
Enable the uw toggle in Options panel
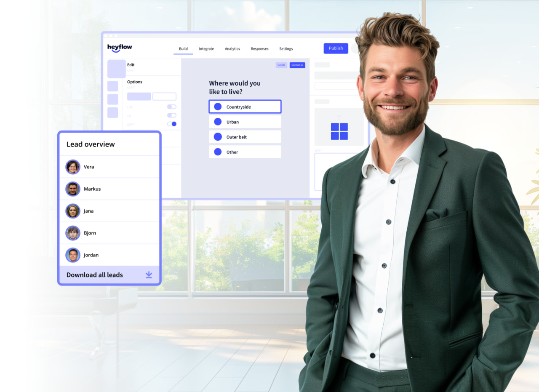coord(171,107)
